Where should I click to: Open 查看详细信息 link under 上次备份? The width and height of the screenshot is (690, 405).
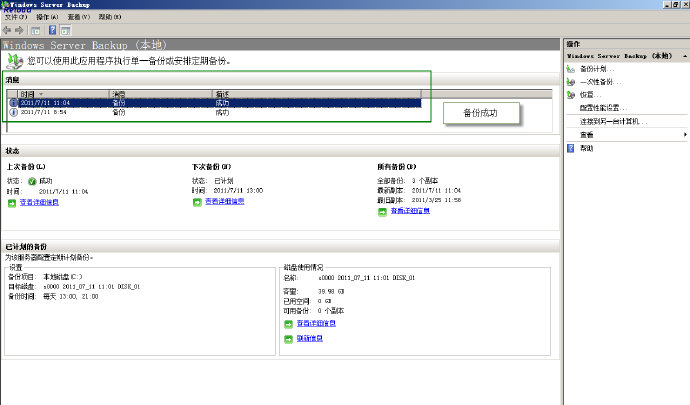pos(39,202)
